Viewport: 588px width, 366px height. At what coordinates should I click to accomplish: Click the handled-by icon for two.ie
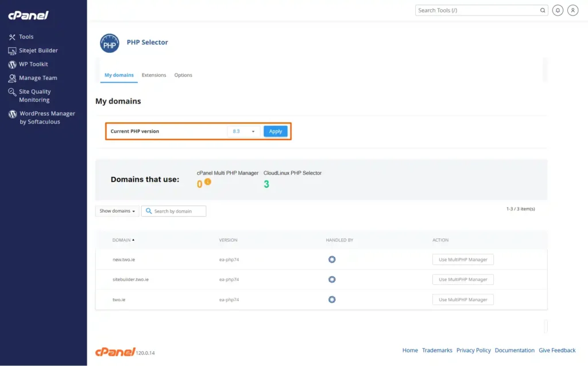[332, 299]
